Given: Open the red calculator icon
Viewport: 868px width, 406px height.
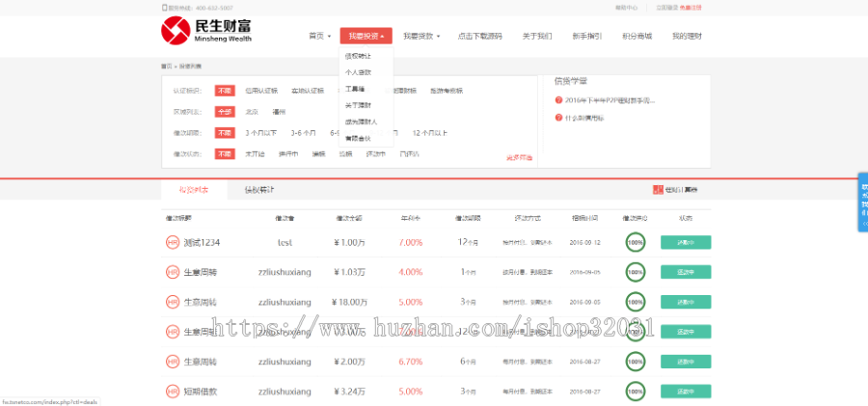Looking at the screenshot, I should pos(658,189).
